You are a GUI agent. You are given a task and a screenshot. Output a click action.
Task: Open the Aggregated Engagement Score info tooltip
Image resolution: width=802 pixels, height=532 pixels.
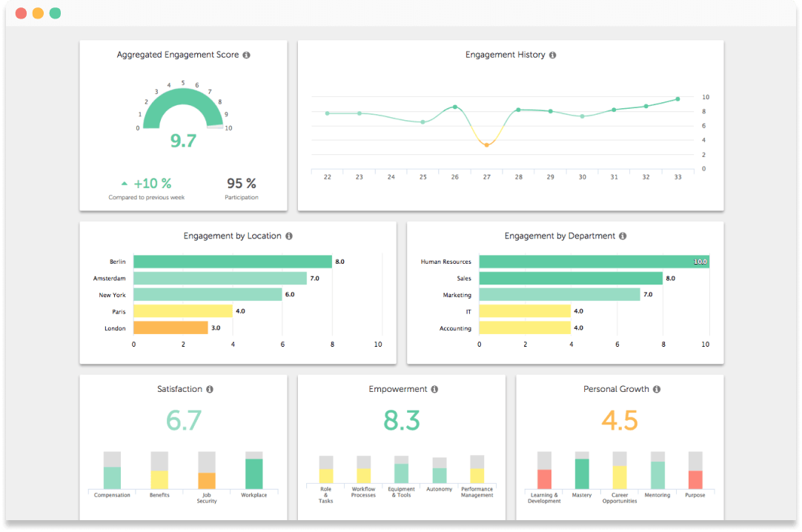point(246,54)
